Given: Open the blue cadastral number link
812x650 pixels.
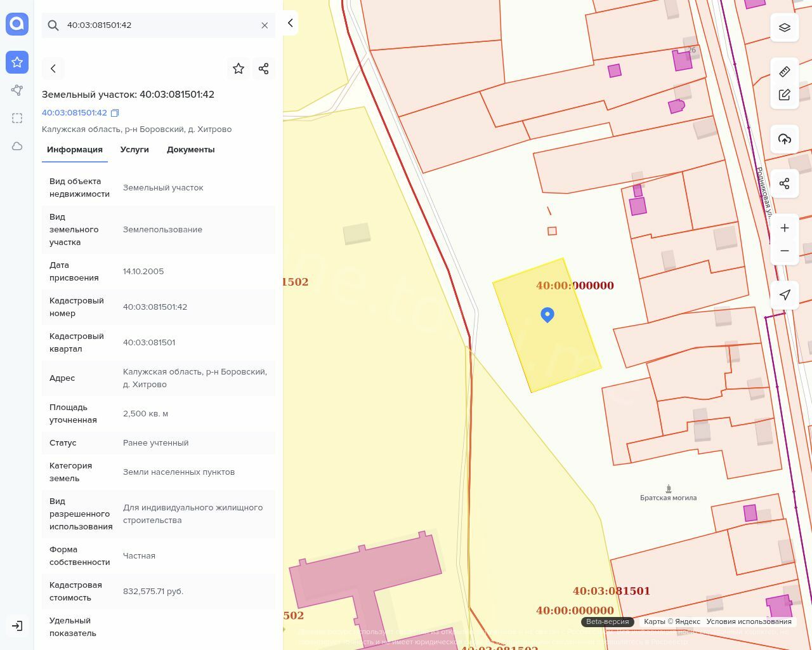Looking at the screenshot, I should [74, 113].
